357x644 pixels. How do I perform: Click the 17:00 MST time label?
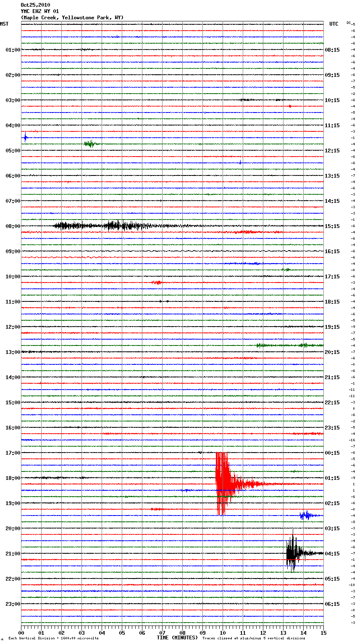13,453
